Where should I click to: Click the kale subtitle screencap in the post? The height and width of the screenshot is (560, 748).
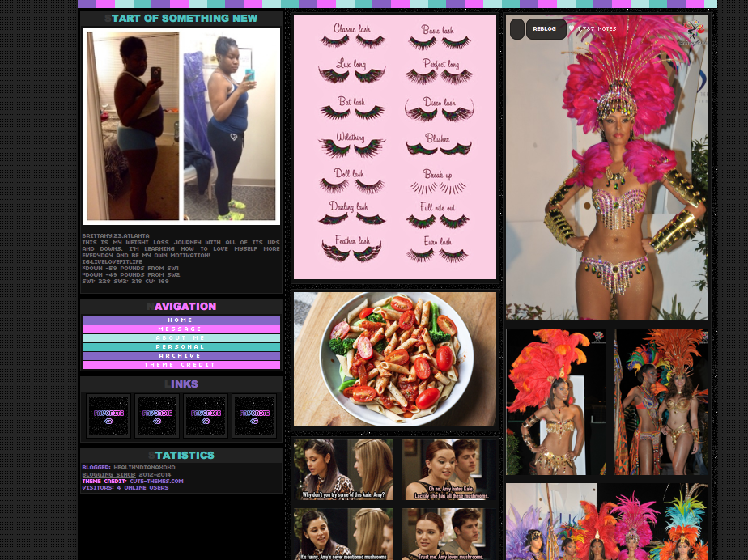343,470
